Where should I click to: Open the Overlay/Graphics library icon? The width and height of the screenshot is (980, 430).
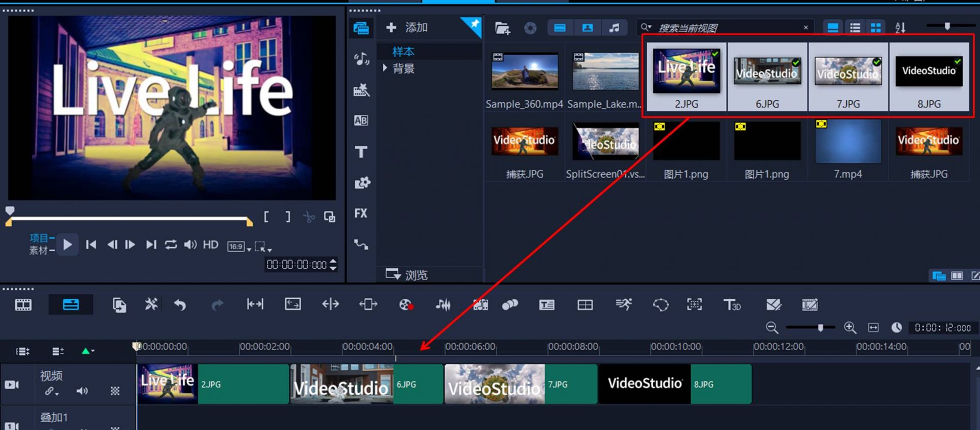(x=362, y=182)
